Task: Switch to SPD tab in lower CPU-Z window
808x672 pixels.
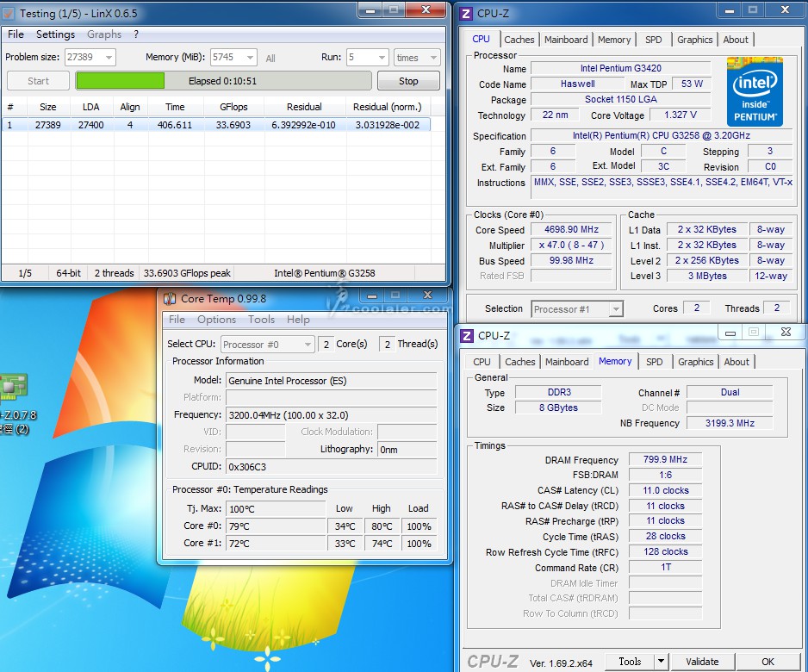Action: coord(655,362)
